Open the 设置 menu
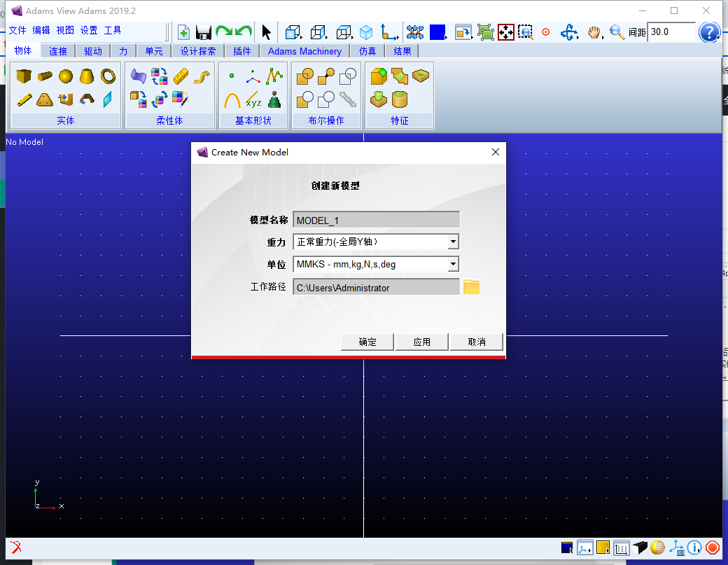Image resolution: width=728 pixels, height=565 pixels. click(x=89, y=30)
